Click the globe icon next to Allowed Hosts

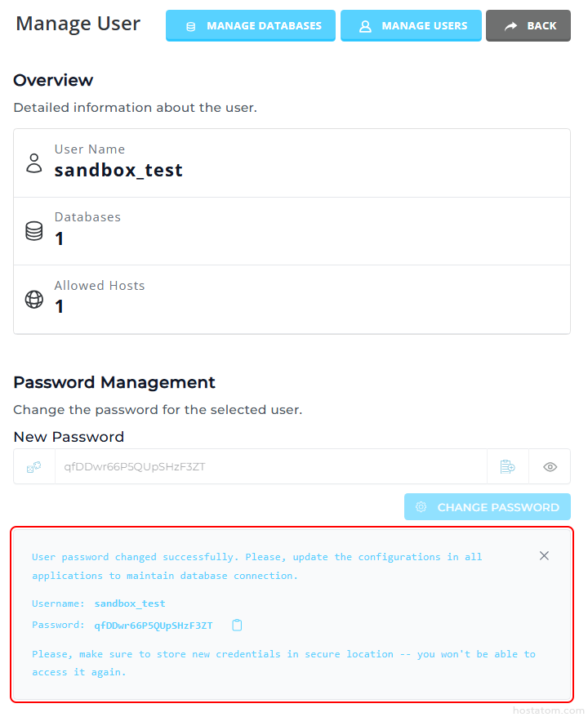pos(34,299)
